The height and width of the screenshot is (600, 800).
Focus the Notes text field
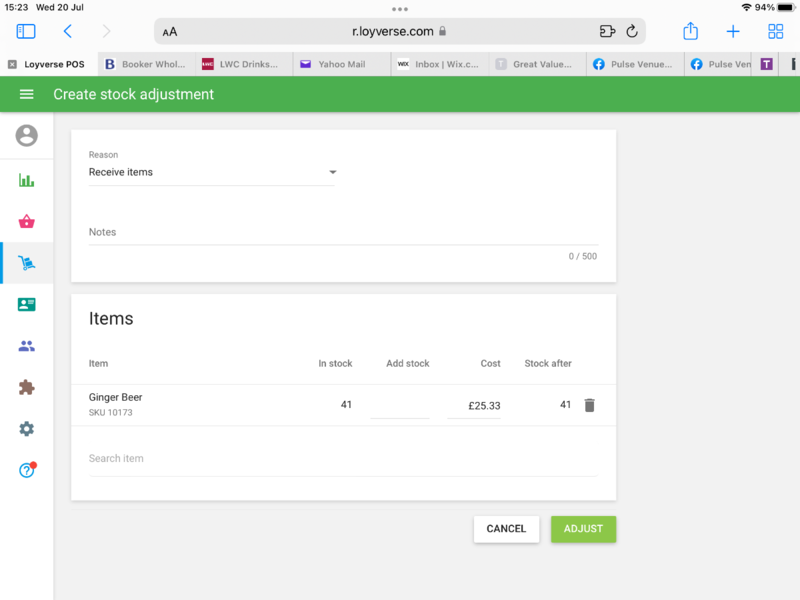pos(343,233)
